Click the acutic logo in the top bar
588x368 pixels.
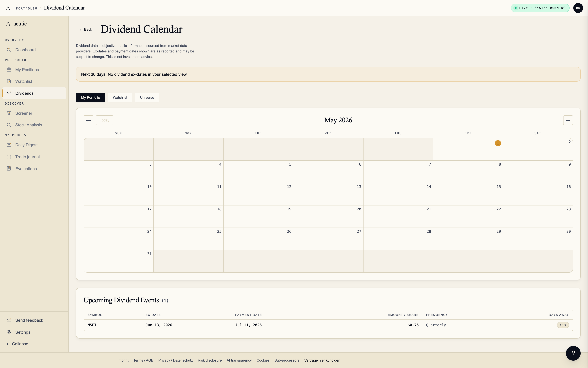point(8,8)
